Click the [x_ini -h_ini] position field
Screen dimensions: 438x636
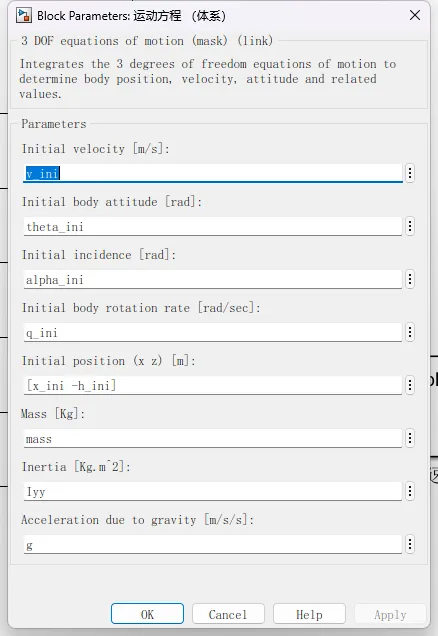[x=213, y=385]
